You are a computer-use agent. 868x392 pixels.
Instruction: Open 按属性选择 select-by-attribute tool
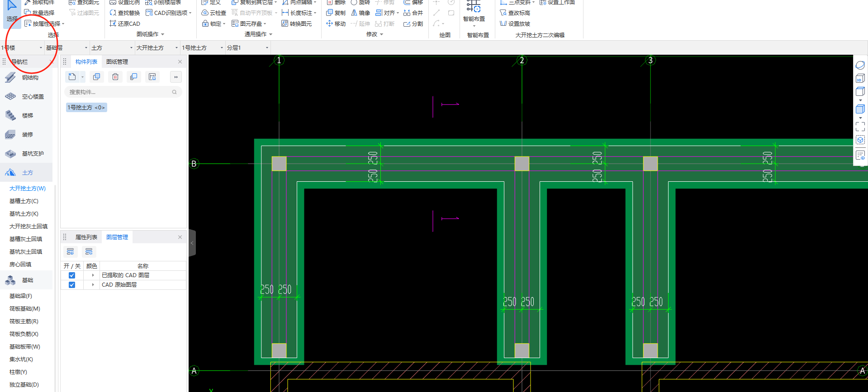[x=44, y=24]
